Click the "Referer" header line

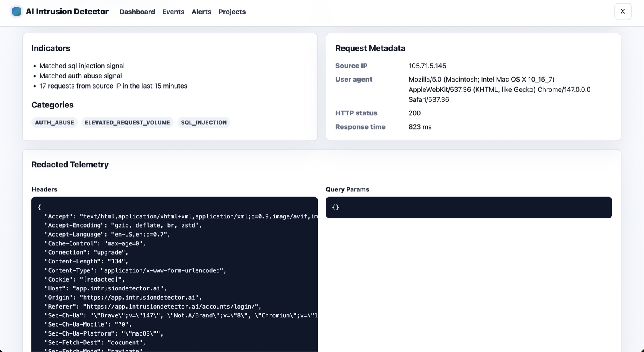pyautogui.click(x=153, y=306)
